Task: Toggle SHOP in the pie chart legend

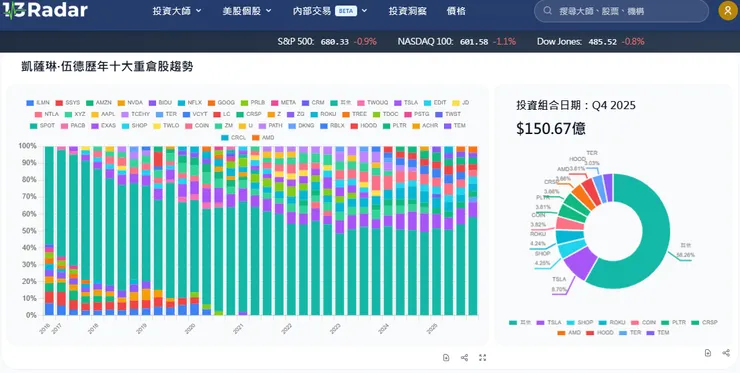Action: [580, 322]
